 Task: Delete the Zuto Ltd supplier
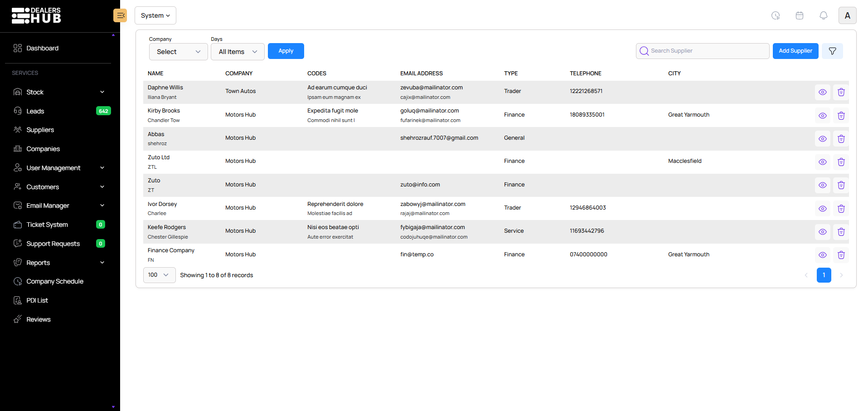pyautogui.click(x=841, y=162)
